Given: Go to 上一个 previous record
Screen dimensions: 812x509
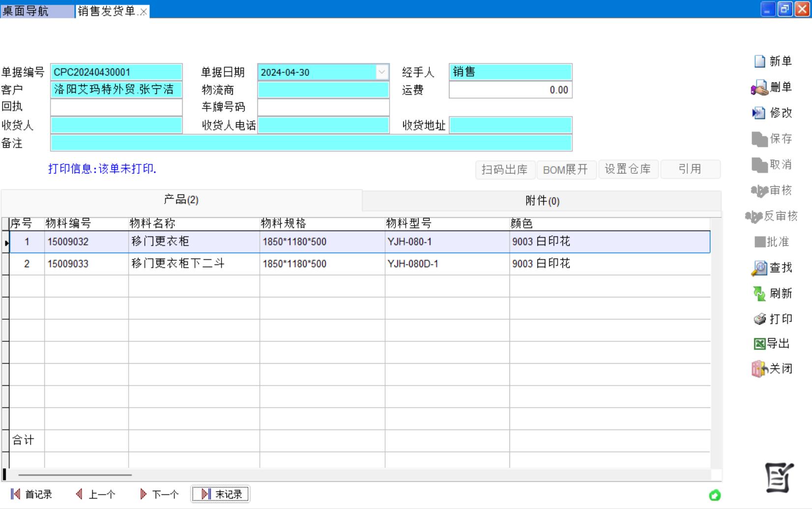Looking at the screenshot, I should [95, 494].
